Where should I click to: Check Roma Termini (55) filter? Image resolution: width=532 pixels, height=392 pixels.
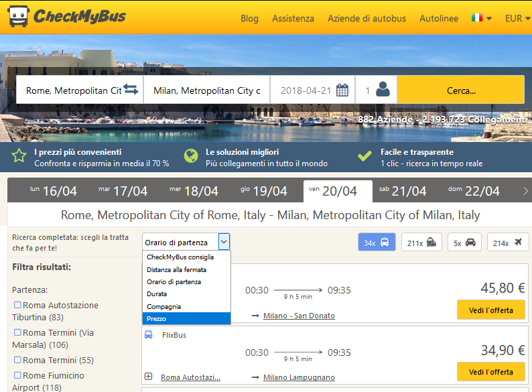(17, 360)
